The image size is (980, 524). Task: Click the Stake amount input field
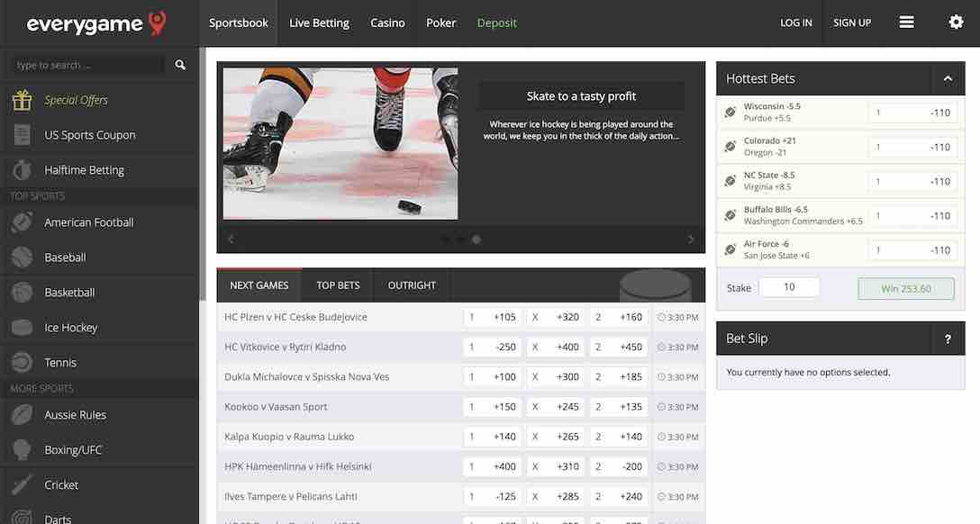pyautogui.click(x=789, y=287)
